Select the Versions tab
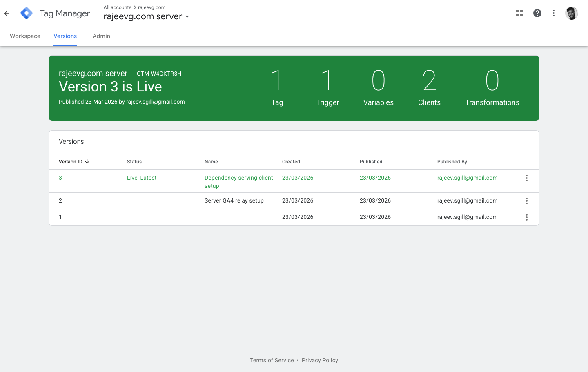Screen dimensions: 588x372 click(65, 36)
